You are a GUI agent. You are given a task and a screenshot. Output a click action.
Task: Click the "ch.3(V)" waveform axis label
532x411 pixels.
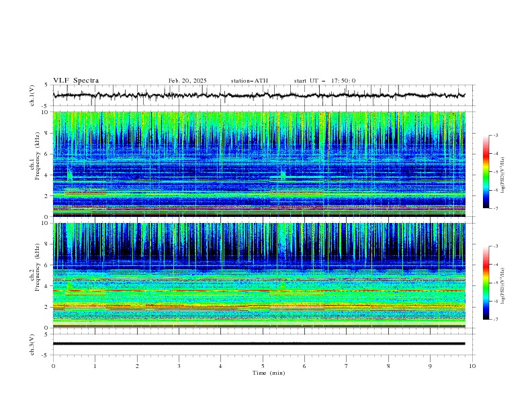point(32,345)
